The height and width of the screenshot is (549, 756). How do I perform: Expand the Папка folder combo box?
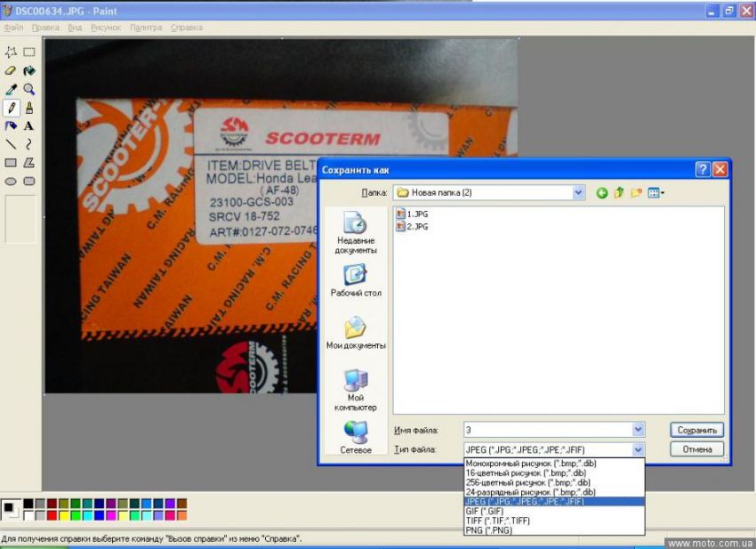(x=578, y=193)
